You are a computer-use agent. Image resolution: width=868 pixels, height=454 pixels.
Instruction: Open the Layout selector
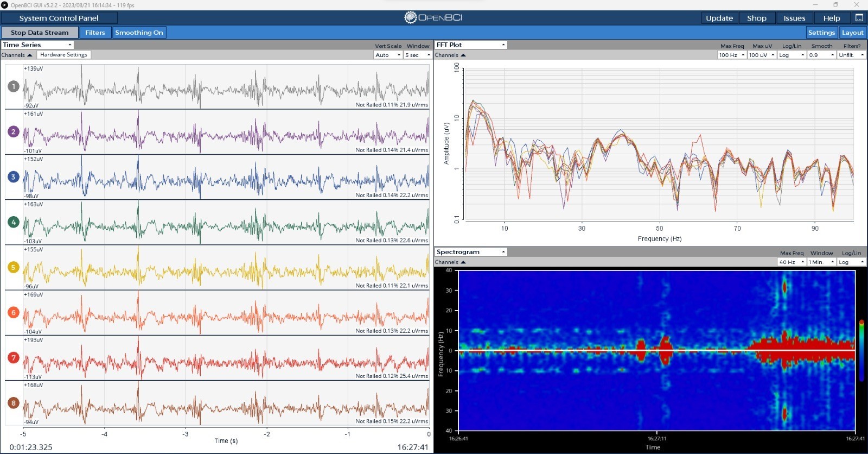pos(852,33)
